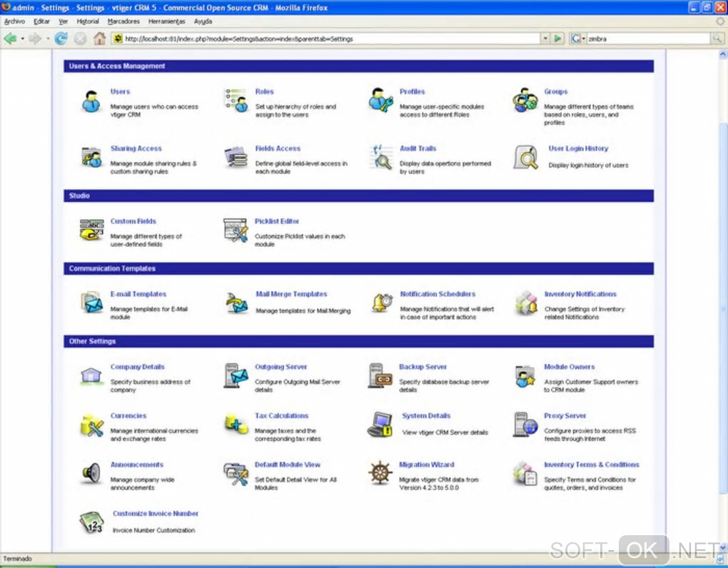728x568 pixels.
Task: Open the Announcements speaker icon
Action: [91, 474]
